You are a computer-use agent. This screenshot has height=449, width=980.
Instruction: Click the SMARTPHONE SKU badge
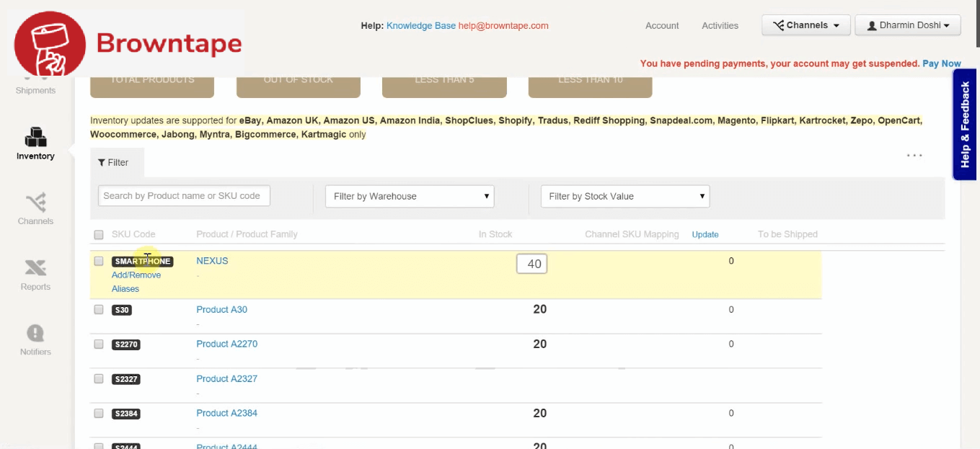[x=142, y=261]
